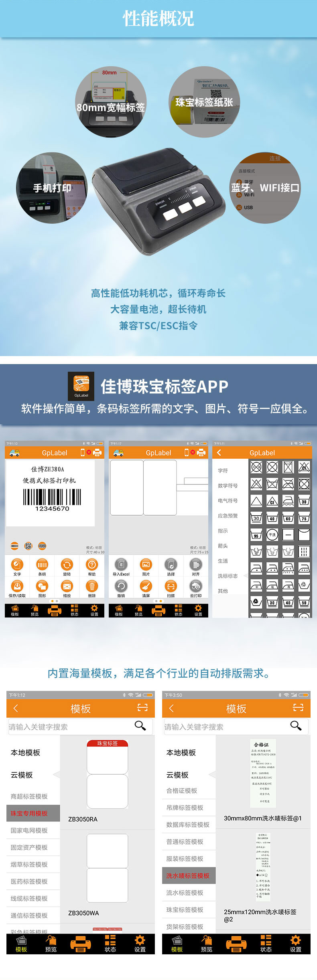This screenshot has height=980, width=317.
Task: Tap the 对齐 align icon
Action: pos(196,565)
